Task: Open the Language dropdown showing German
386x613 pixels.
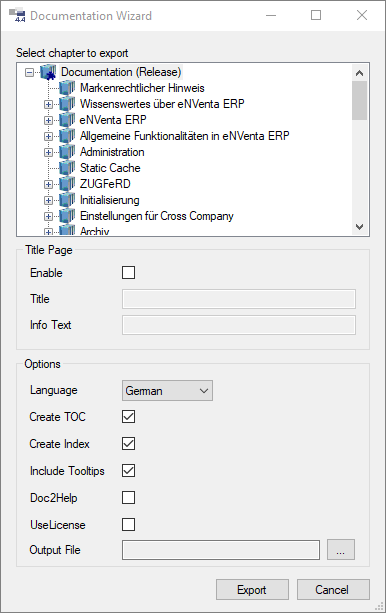Action: point(167,391)
